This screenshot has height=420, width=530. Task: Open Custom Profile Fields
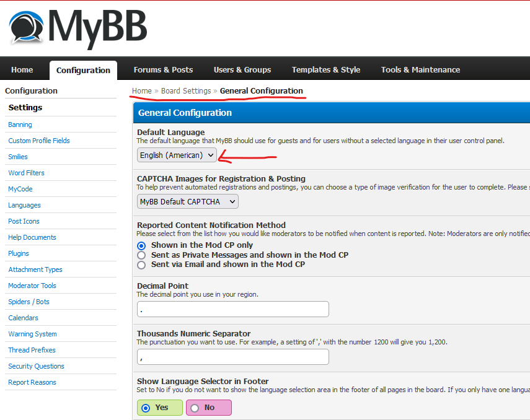coord(39,141)
